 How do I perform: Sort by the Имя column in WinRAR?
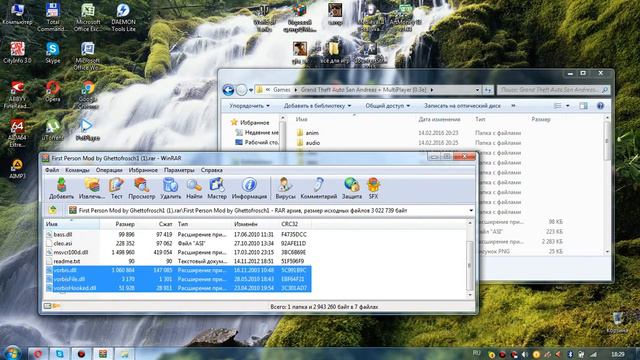(71, 224)
